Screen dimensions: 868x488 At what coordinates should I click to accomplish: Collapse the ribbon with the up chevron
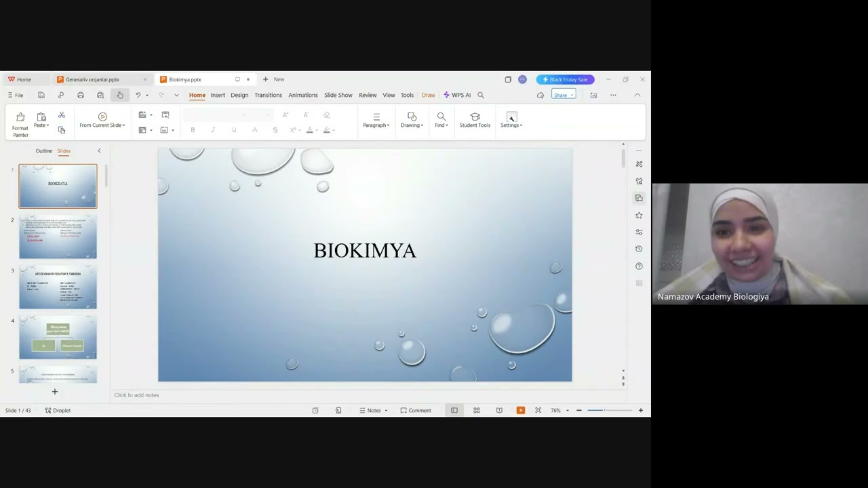(x=637, y=96)
